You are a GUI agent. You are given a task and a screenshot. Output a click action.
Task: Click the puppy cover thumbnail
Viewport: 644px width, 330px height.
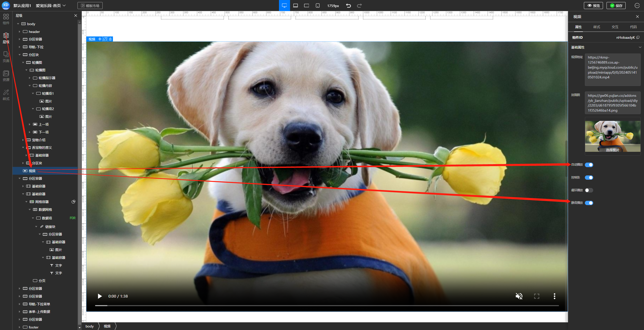tap(613, 136)
